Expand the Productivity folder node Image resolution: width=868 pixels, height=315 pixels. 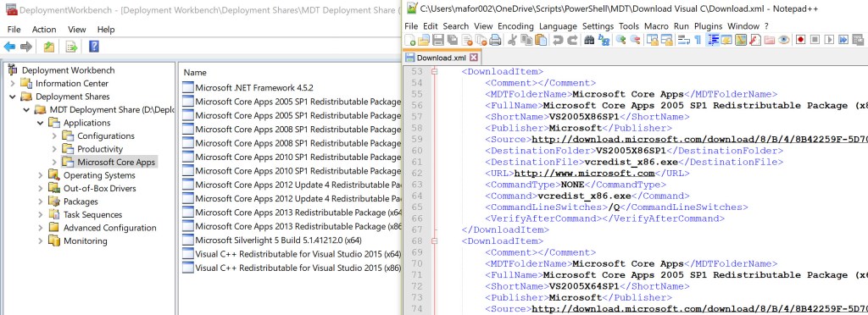click(54, 149)
